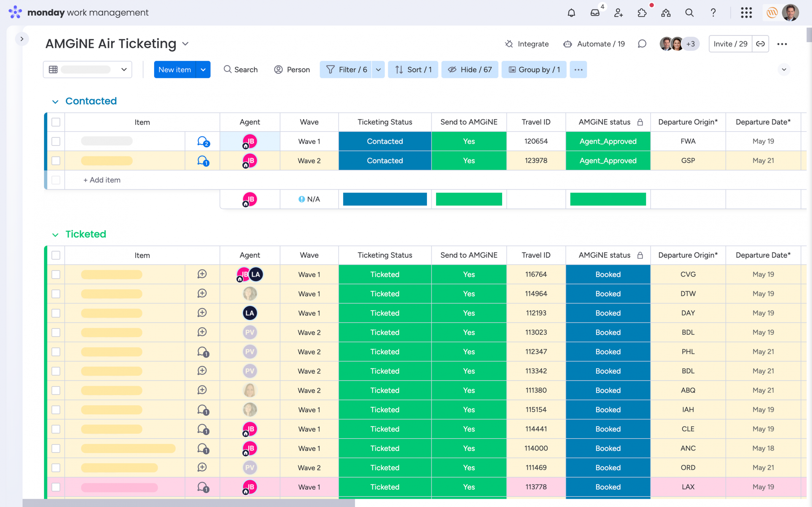This screenshot has height=507, width=812.
Task: Copy board link icon next to Invite
Action: 760,44
